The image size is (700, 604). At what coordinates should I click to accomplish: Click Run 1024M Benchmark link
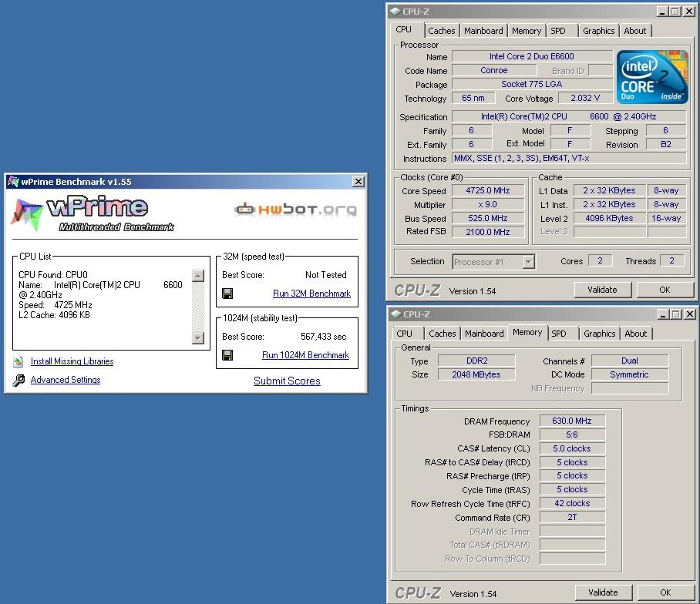(305, 355)
